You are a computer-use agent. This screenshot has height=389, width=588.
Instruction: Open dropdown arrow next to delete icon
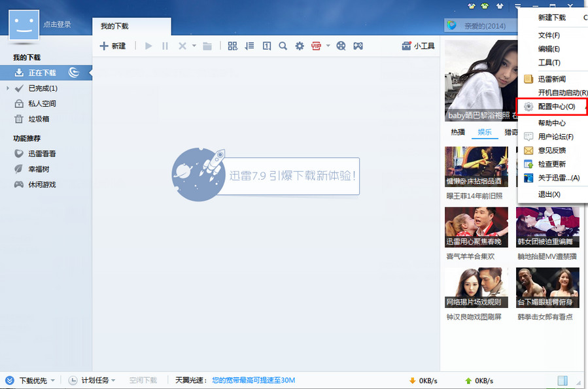click(194, 46)
